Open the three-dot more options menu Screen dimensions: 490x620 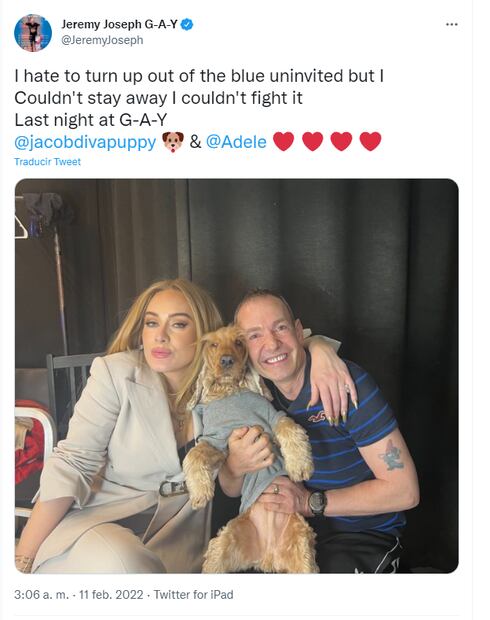pyautogui.click(x=451, y=25)
